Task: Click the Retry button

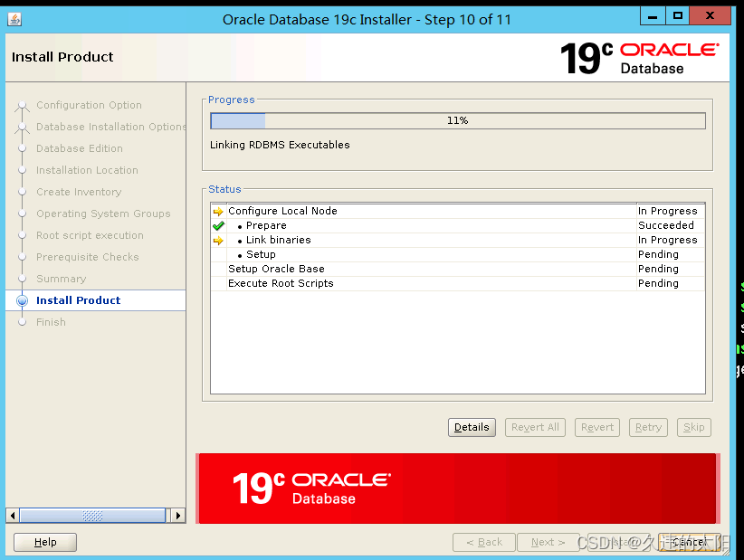Action: pyautogui.click(x=648, y=427)
